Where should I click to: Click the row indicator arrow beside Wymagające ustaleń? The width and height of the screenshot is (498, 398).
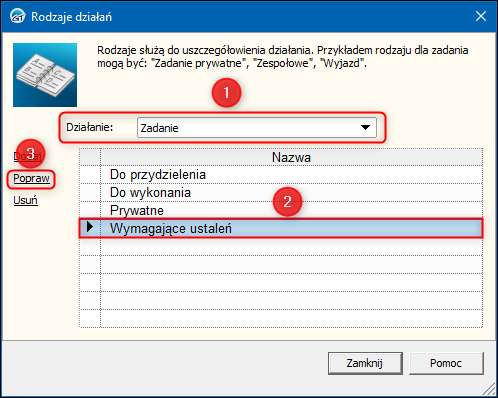[90, 227]
